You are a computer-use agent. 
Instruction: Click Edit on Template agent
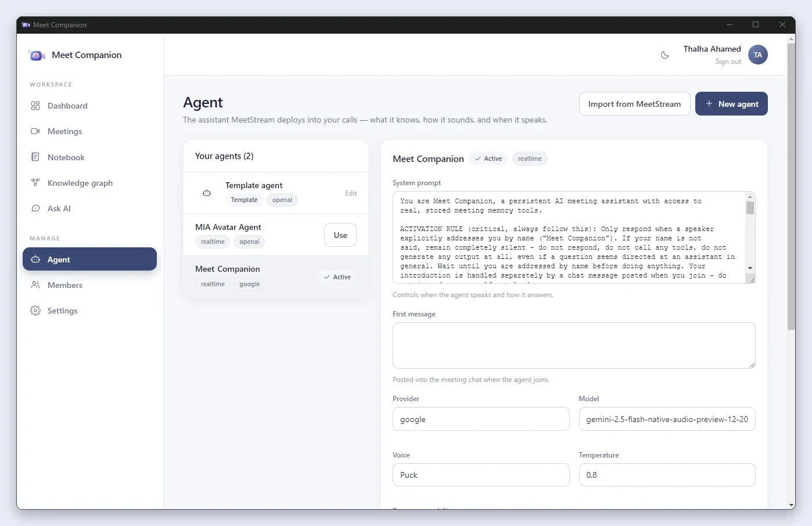point(351,193)
